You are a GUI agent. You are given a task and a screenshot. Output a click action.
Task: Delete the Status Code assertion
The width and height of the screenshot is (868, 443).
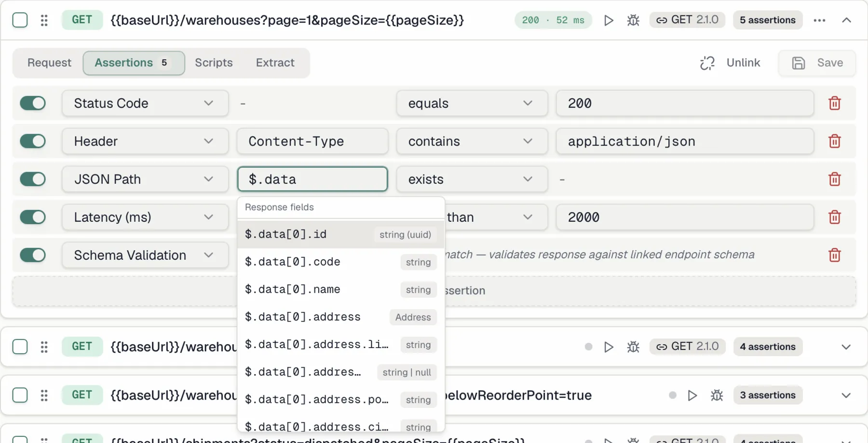835,103
